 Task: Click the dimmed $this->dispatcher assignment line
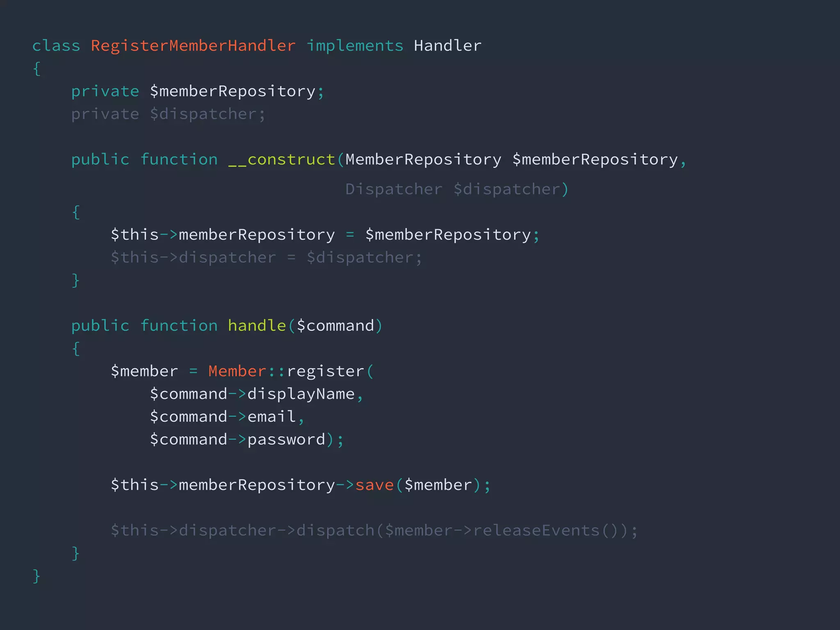pos(266,258)
